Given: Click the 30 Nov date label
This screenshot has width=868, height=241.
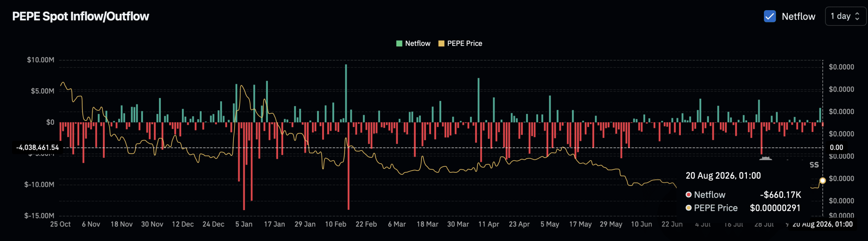Looking at the screenshot, I should pyautogui.click(x=152, y=224).
